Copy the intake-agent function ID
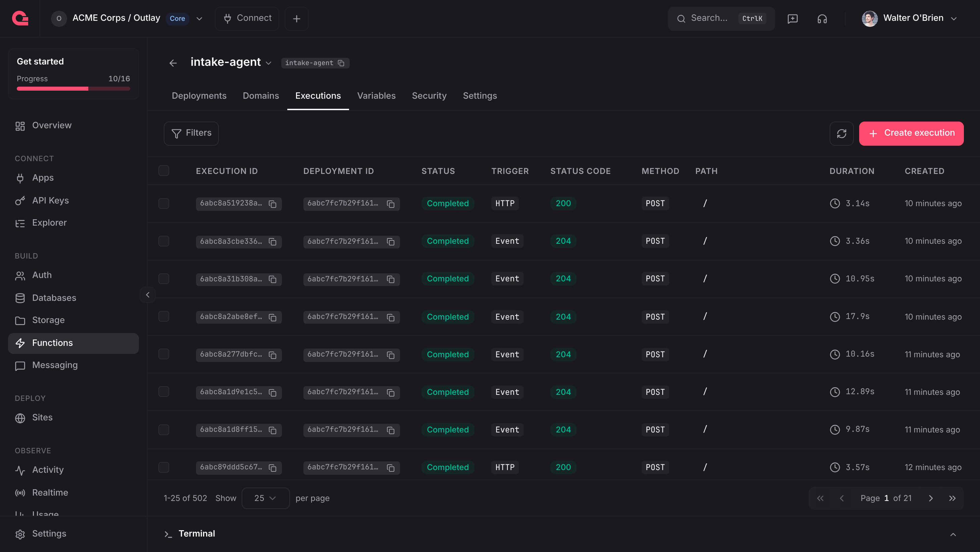 pyautogui.click(x=341, y=63)
